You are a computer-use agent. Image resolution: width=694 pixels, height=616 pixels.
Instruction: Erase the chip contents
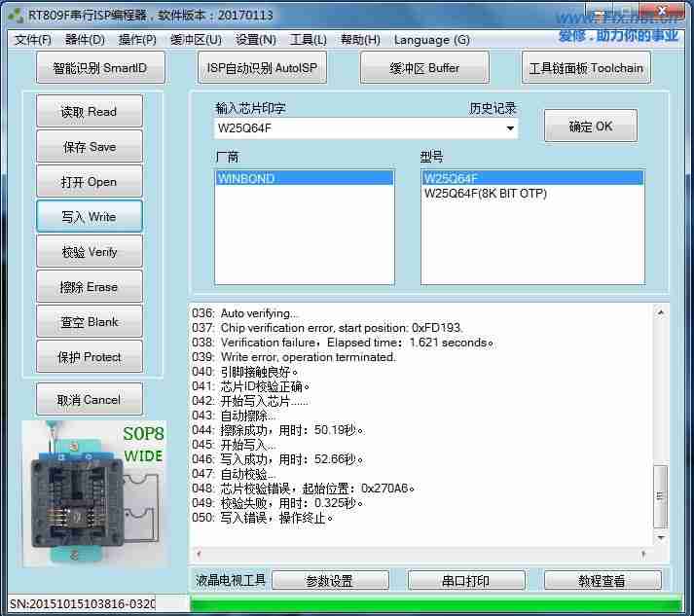89,287
